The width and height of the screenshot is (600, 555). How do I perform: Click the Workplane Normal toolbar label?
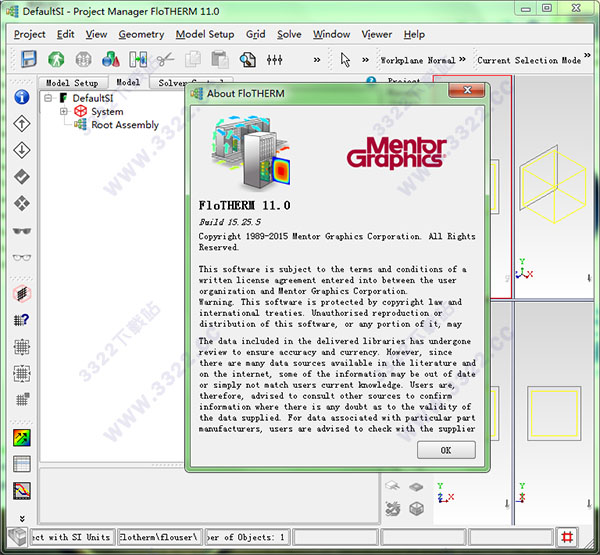coord(417,60)
